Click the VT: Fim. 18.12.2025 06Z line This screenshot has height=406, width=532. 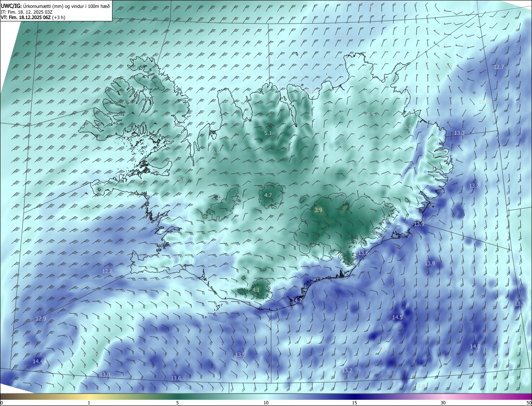(x=33, y=17)
